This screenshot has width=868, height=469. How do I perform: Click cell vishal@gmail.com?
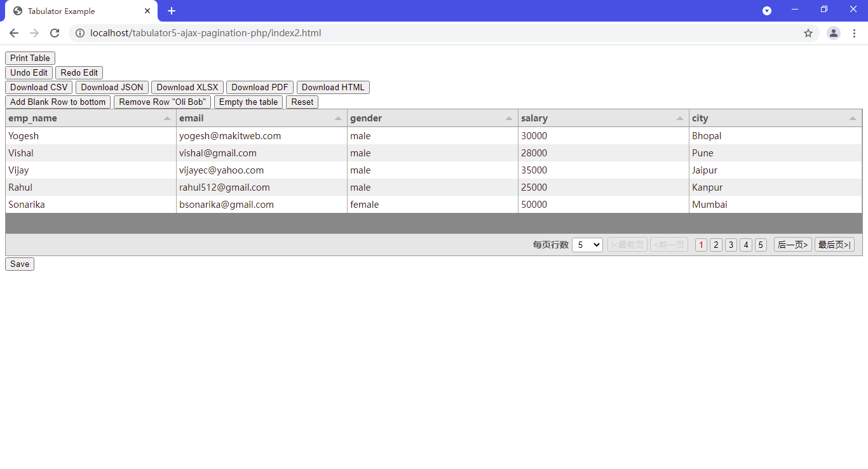[x=262, y=153]
